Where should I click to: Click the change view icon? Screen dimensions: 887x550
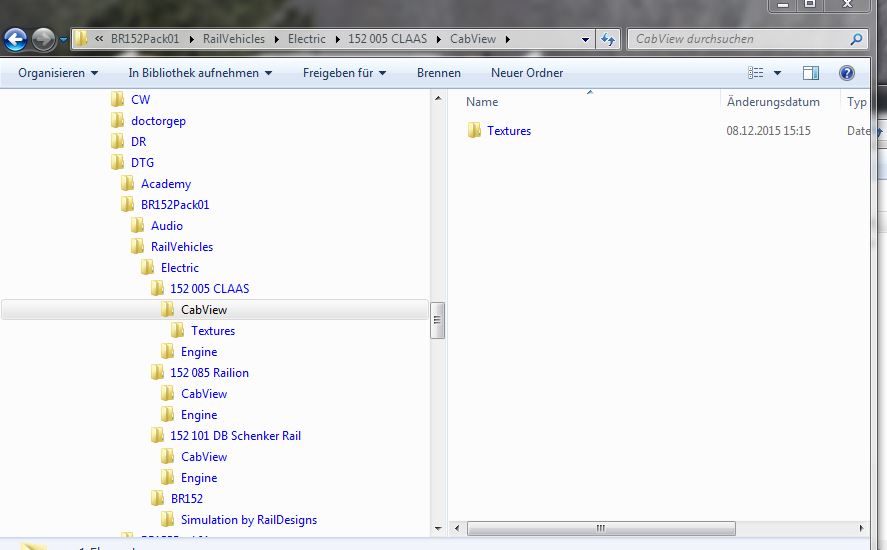point(756,73)
